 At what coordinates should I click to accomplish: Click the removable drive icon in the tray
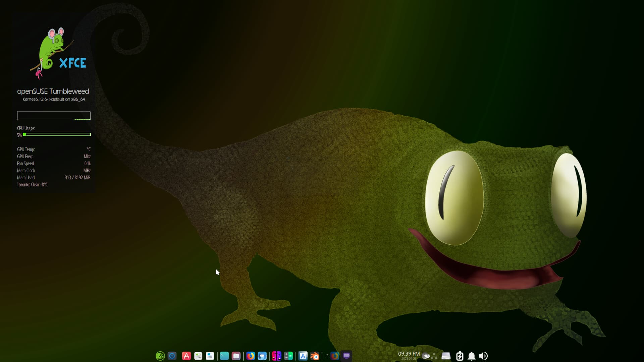pos(446,356)
